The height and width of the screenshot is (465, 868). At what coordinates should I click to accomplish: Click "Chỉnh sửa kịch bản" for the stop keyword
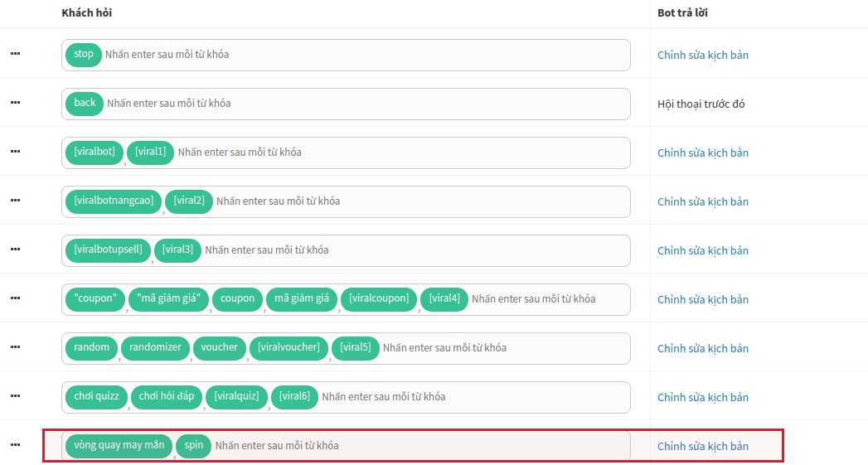pos(702,56)
